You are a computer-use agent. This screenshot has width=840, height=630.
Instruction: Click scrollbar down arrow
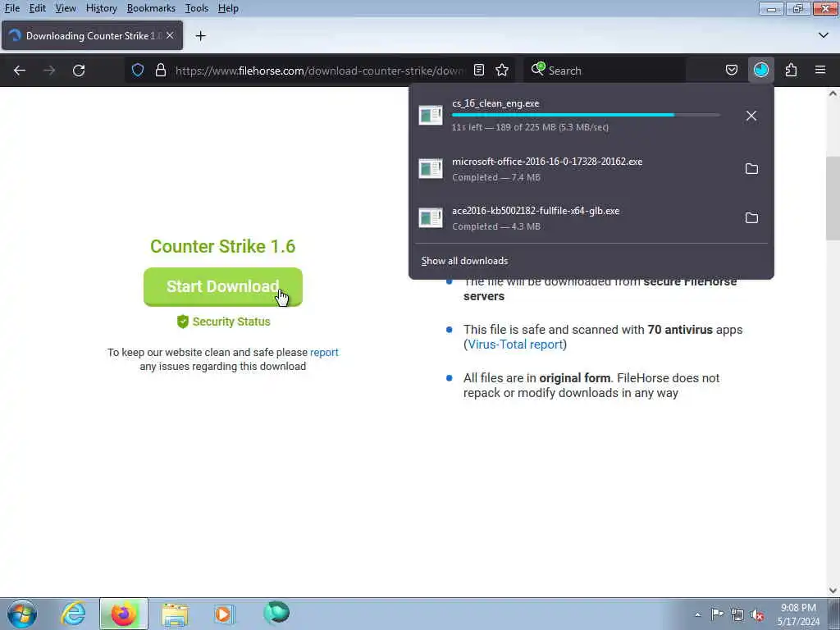coord(833,591)
